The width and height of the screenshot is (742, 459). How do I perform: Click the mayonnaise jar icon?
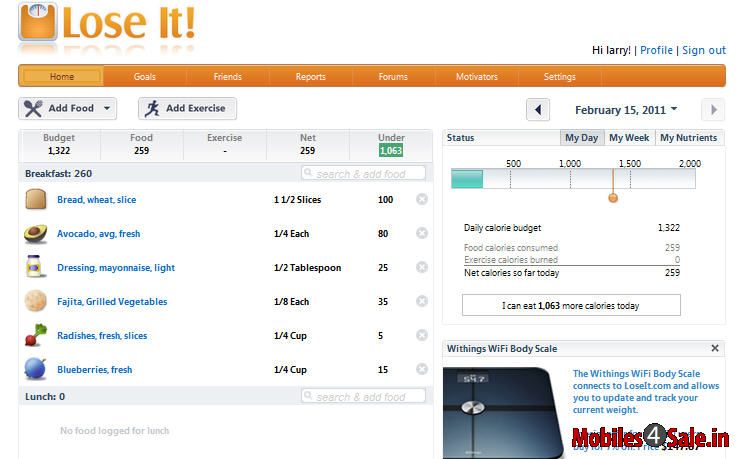click(x=35, y=268)
